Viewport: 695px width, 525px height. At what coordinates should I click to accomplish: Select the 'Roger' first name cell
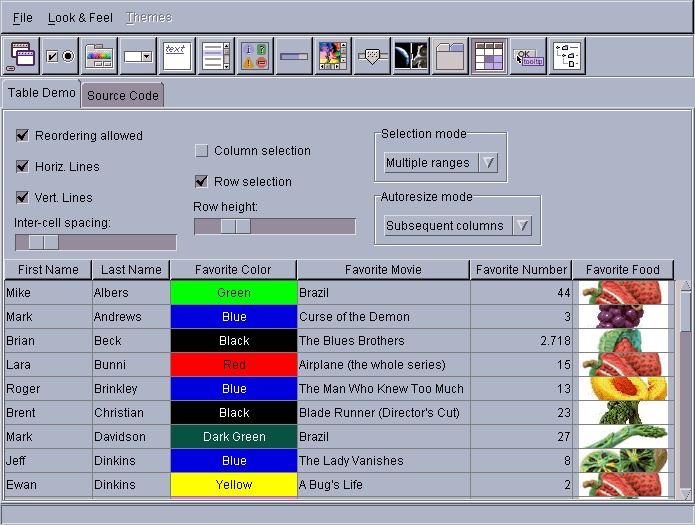pos(48,388)
